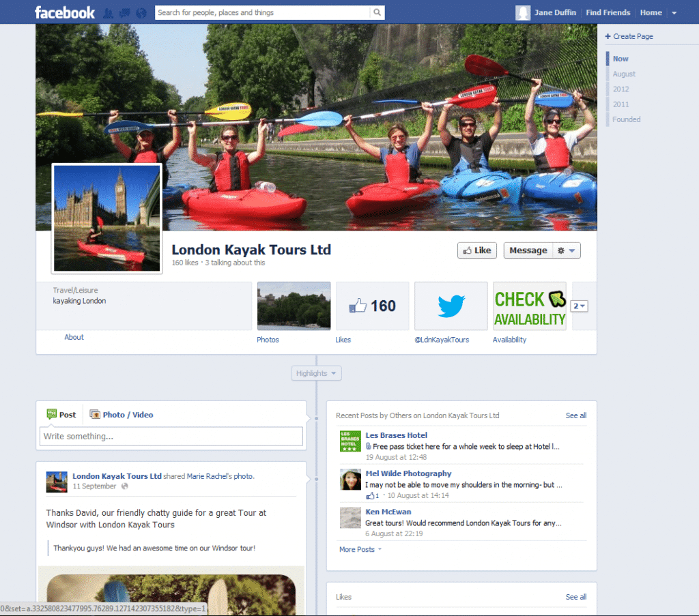
Task: Open Jane Duffin profile link
Action: tap(555, 12)
